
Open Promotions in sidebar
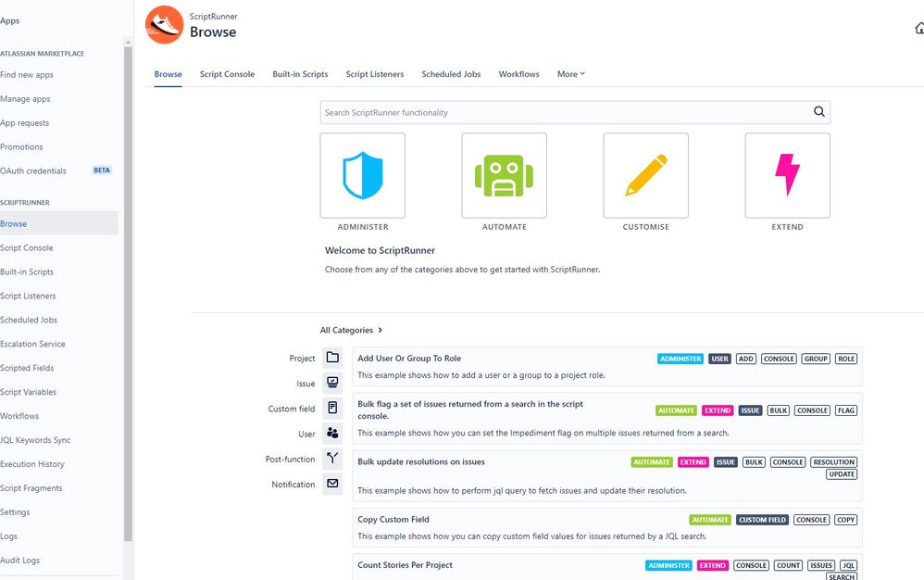point(21,146)
